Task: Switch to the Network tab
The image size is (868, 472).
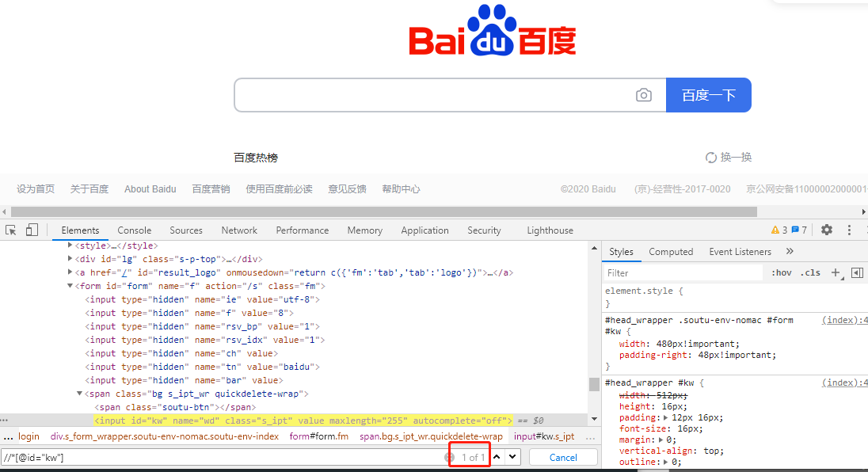Action: [239, 230]
